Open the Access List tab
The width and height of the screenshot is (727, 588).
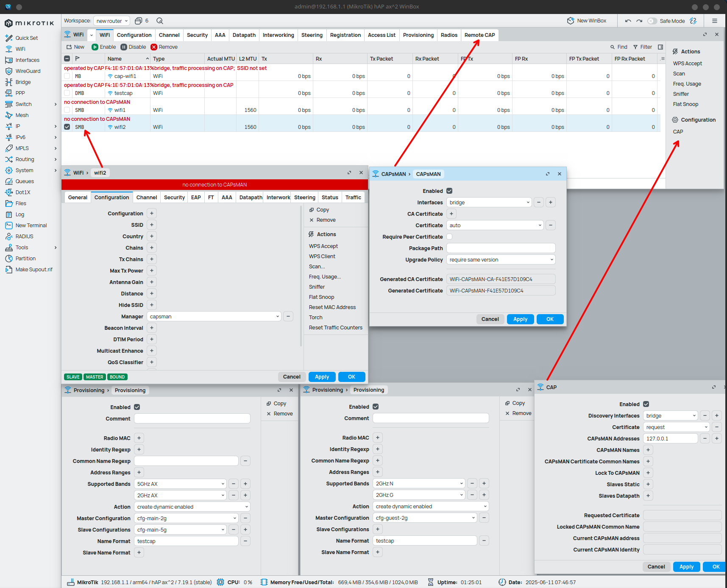[x=382, y=35]
